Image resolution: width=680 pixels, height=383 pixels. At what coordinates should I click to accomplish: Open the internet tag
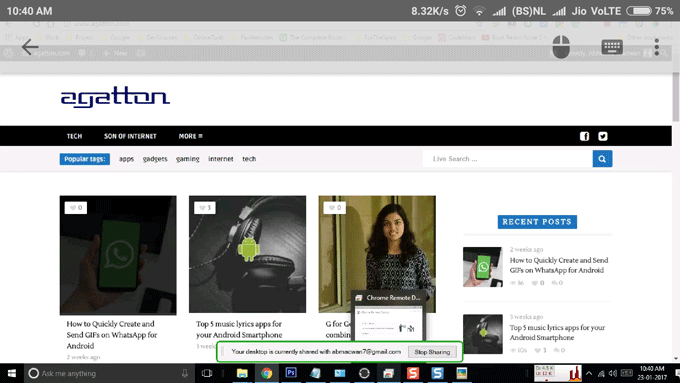coord(220,159)
